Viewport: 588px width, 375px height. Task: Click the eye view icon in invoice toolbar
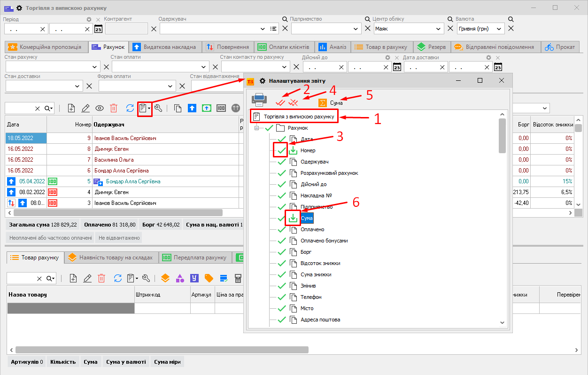point(100,108)
